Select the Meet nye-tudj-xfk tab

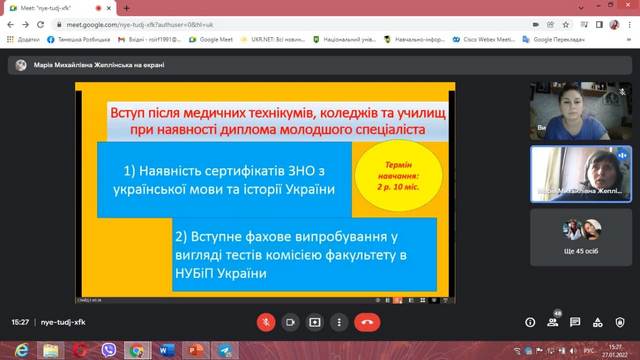click(x=60, y=8)
